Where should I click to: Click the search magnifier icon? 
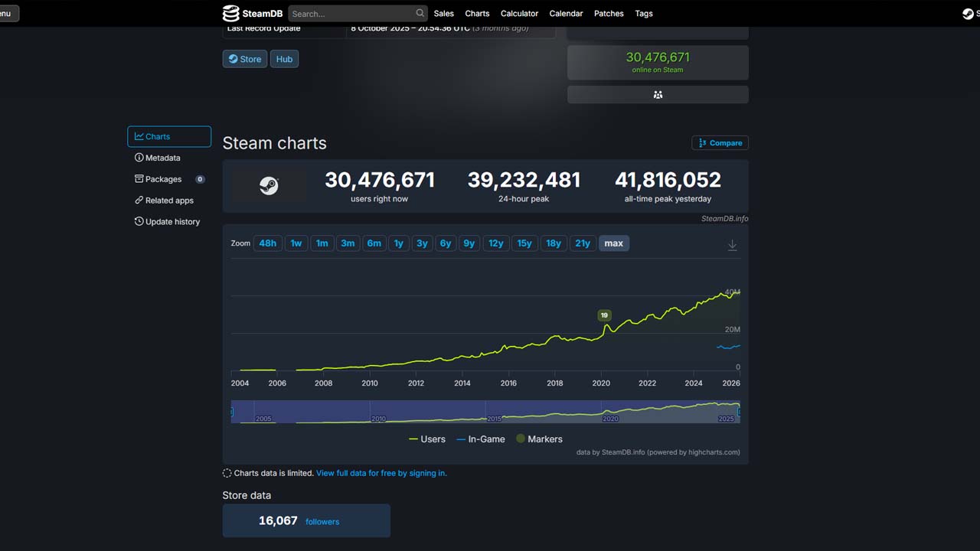pos(420,13)
